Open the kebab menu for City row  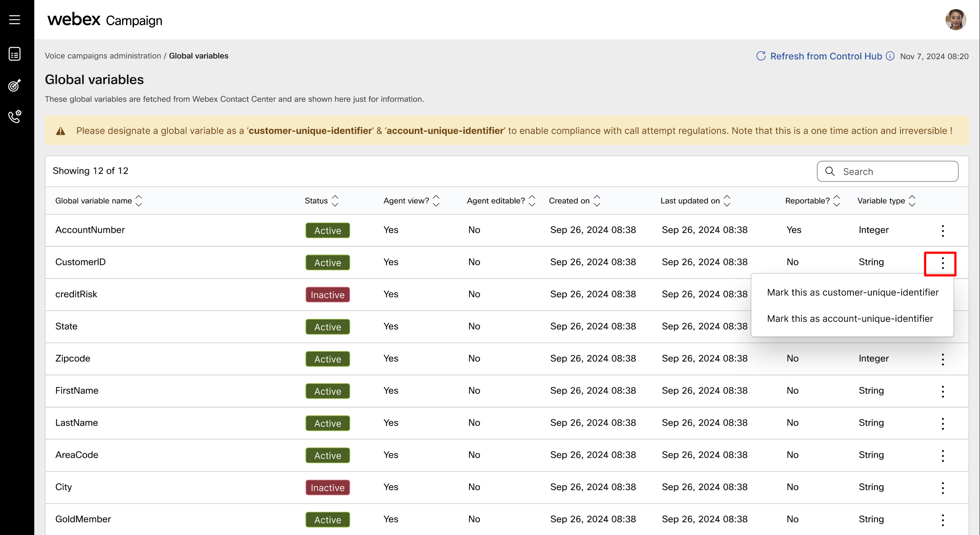[x=942, y=488]
